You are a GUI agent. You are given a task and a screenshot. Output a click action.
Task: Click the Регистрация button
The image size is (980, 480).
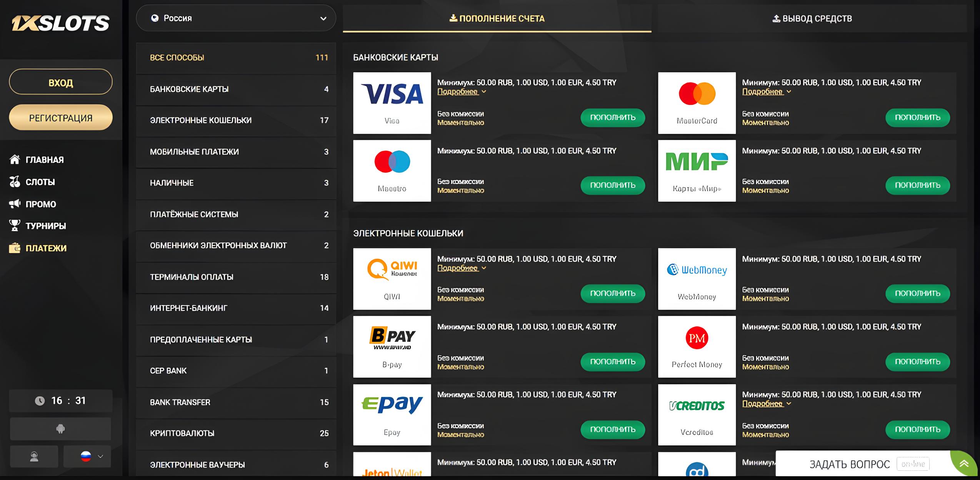tap(61, 118)
